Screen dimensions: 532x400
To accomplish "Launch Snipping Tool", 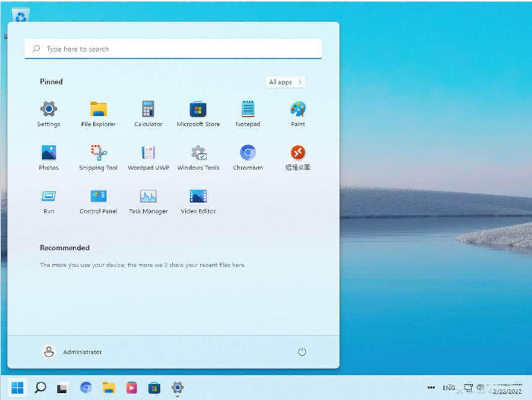I will pyautogui.click(x=98, y=157).
